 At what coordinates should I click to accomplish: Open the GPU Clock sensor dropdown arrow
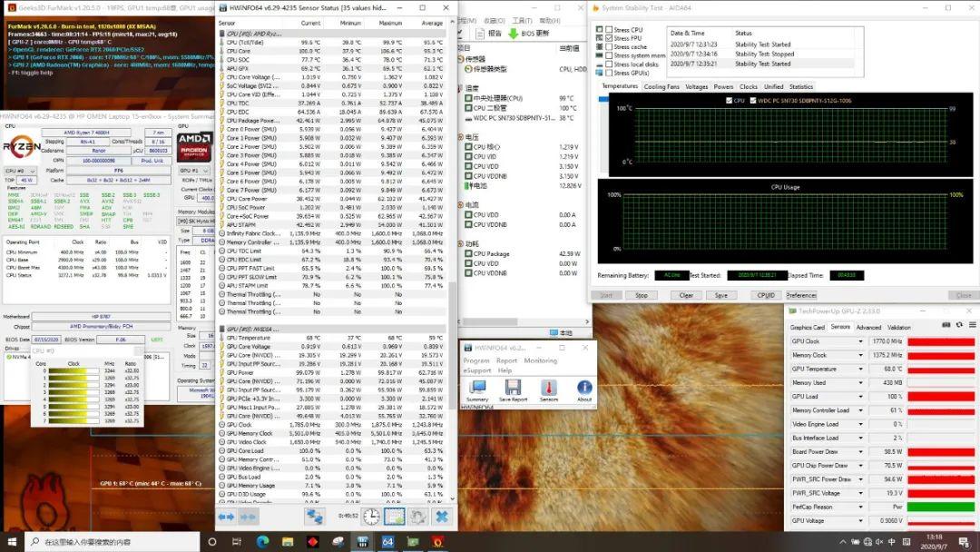[861, 342]
